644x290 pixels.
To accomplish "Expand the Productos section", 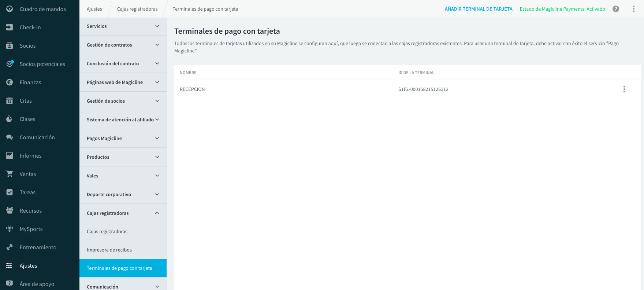I will 123,157.
